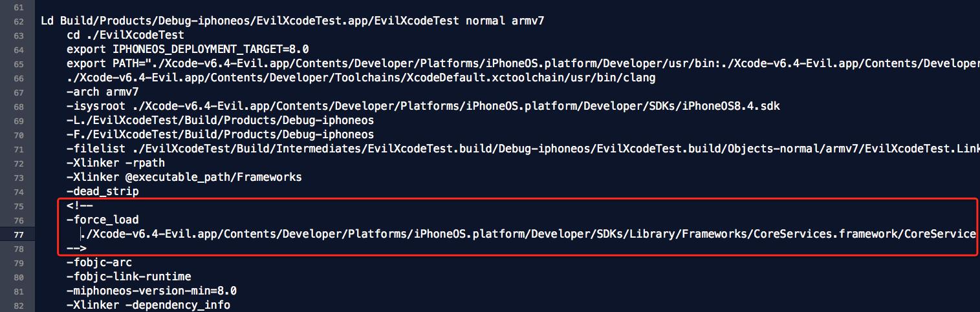
Task: Click the clang toolchain path line
Action: [x=361, y=78]
